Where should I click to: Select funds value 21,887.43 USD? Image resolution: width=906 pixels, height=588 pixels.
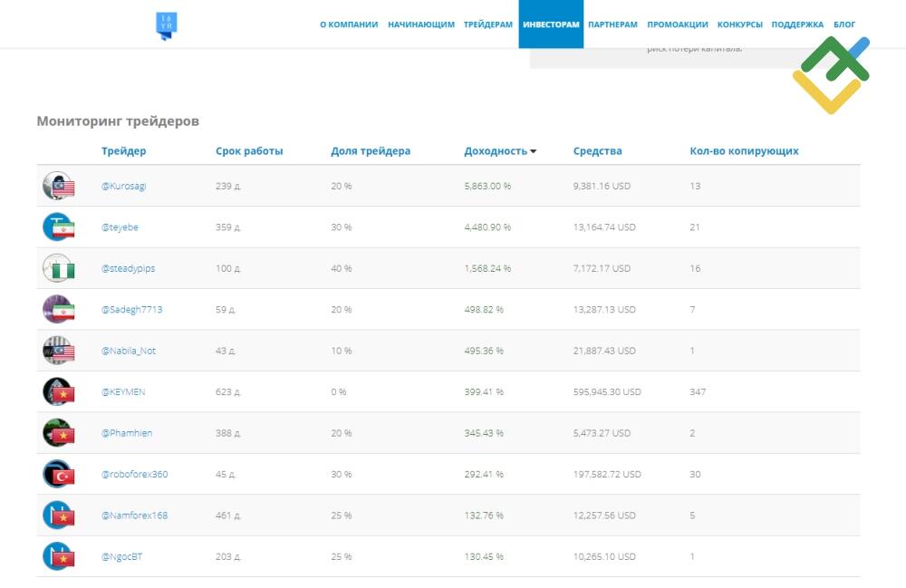(604, 351)
